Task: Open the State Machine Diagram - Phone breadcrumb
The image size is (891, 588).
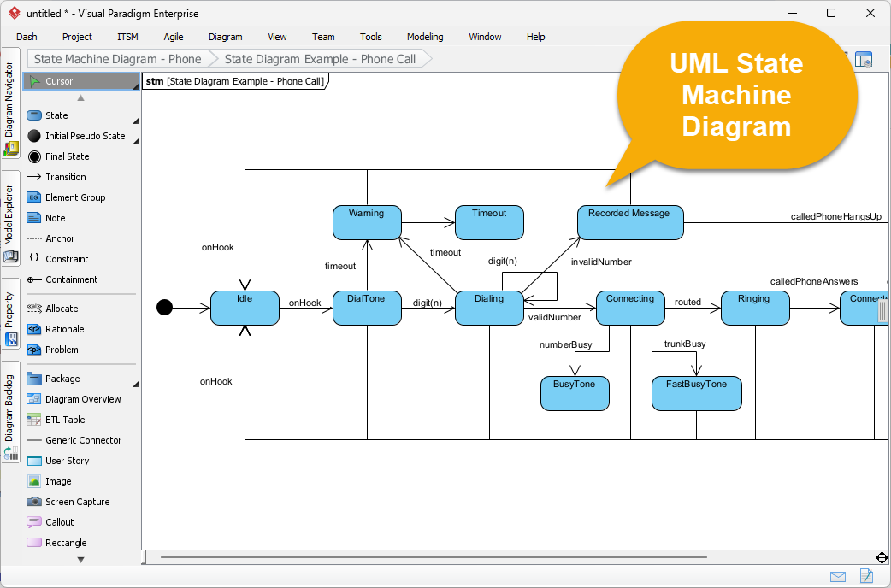Action: pyautogui.click(x=115, y=58)
